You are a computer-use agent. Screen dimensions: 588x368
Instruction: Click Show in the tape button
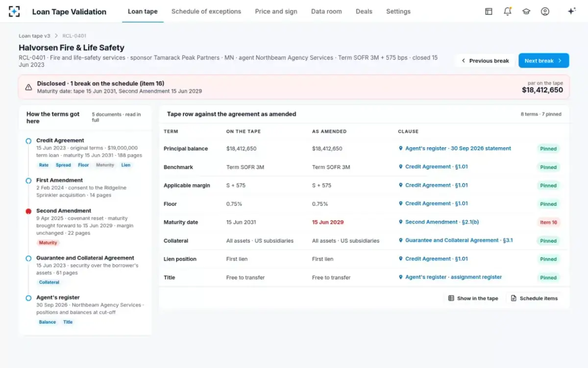[x=473, y=298]
